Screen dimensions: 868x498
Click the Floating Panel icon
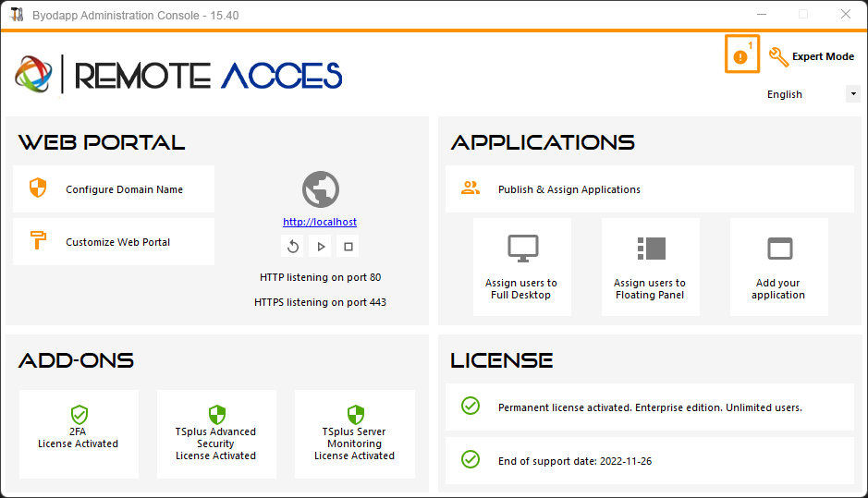tap(651, 249)
